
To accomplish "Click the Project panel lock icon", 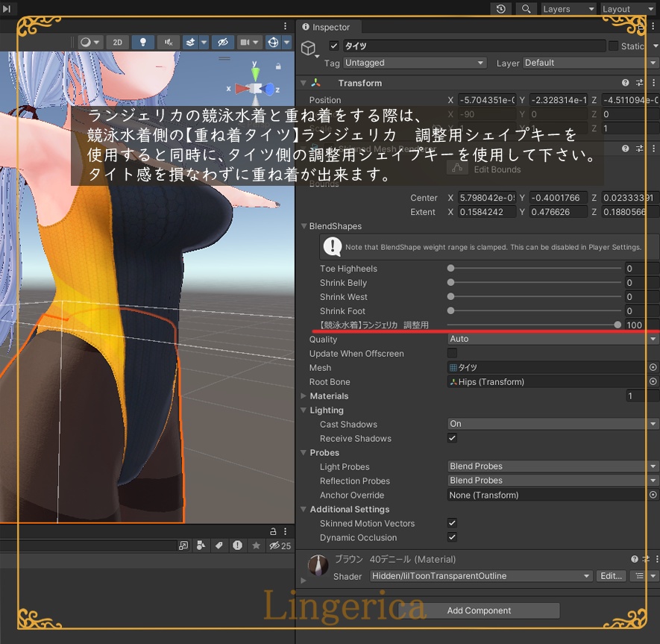I will [273, 531].
